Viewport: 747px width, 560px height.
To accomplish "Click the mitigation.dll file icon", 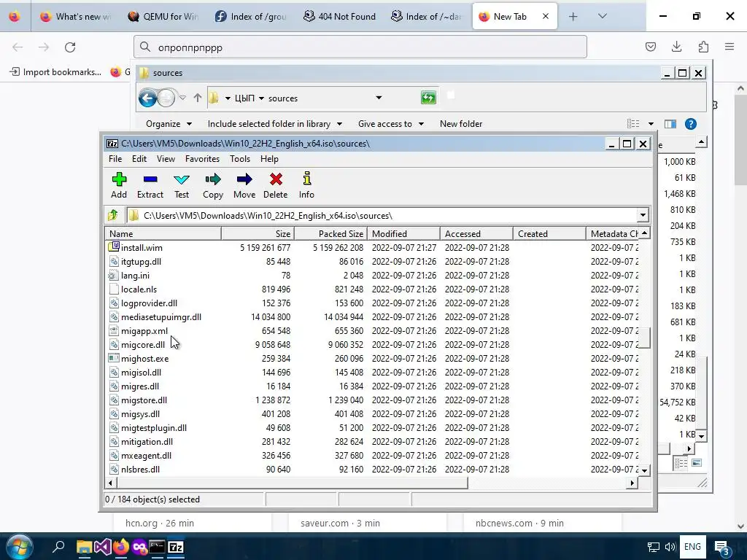I will click(x=113, y=441).
